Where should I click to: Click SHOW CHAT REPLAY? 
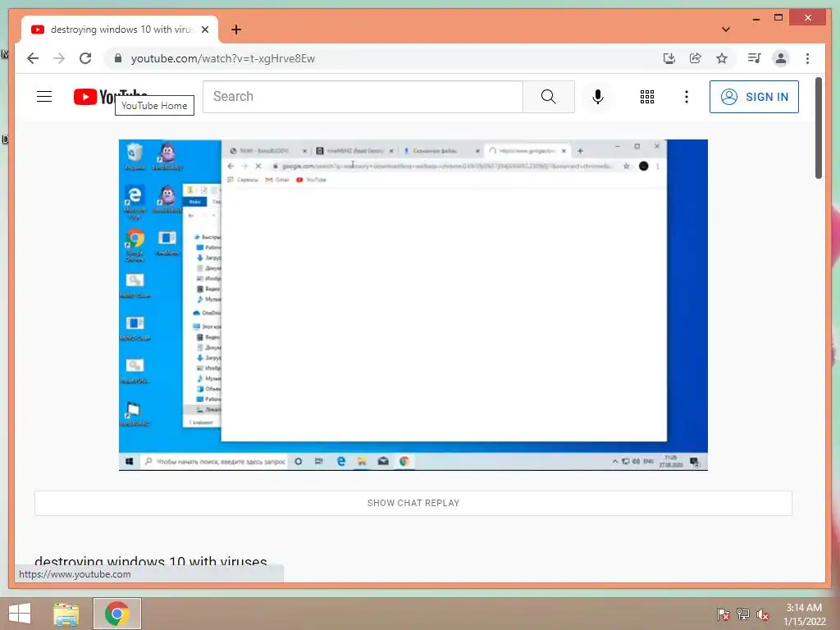(x=413, y=503)
